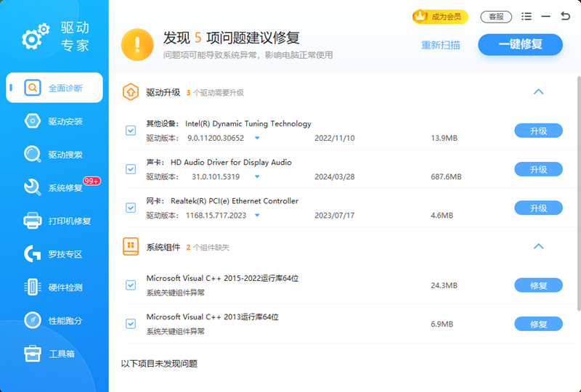Viewport: 581px width, 392px height.
Task: Click the 性能跑分 gauge icon
Action: click(x=33, y=320)
